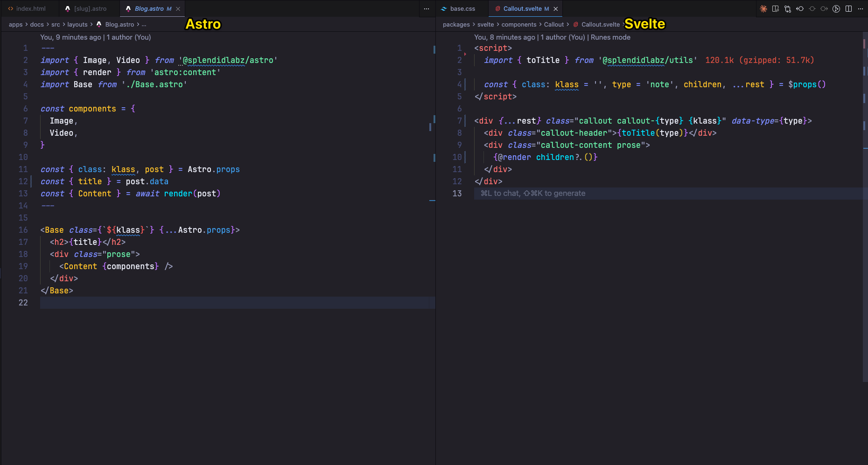Open changes with next revision arrow icon
The width and height of the screenshot is (868, 465).
pos(824,8)
